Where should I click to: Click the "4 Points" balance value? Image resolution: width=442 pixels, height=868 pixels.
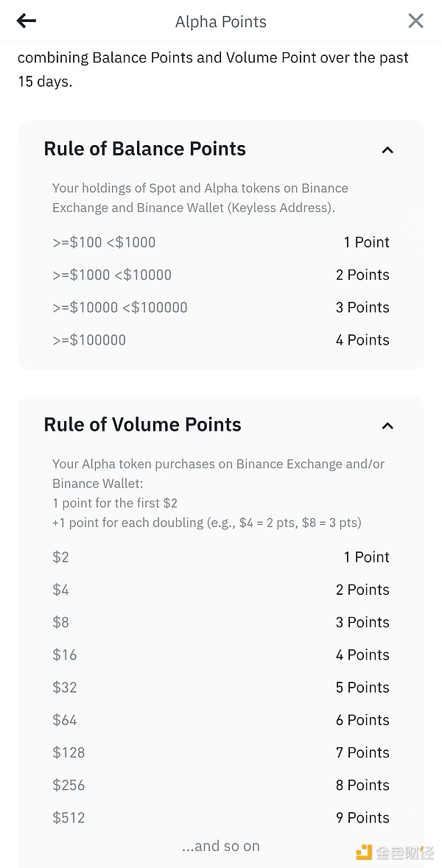point(362,339)
